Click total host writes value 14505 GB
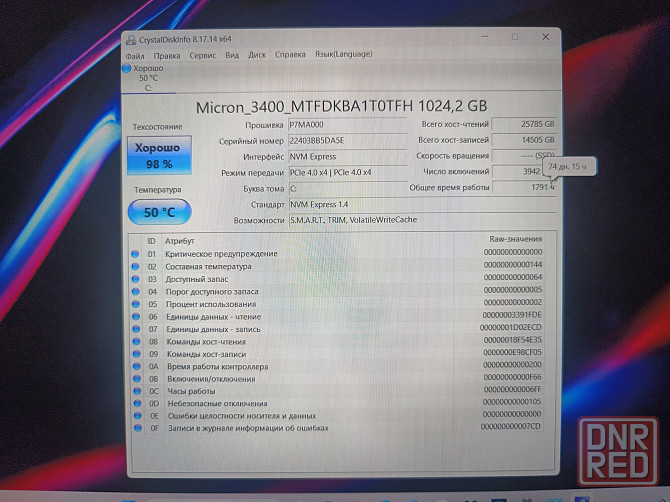This screenshot has width=670, height=502. coord(524,140)
